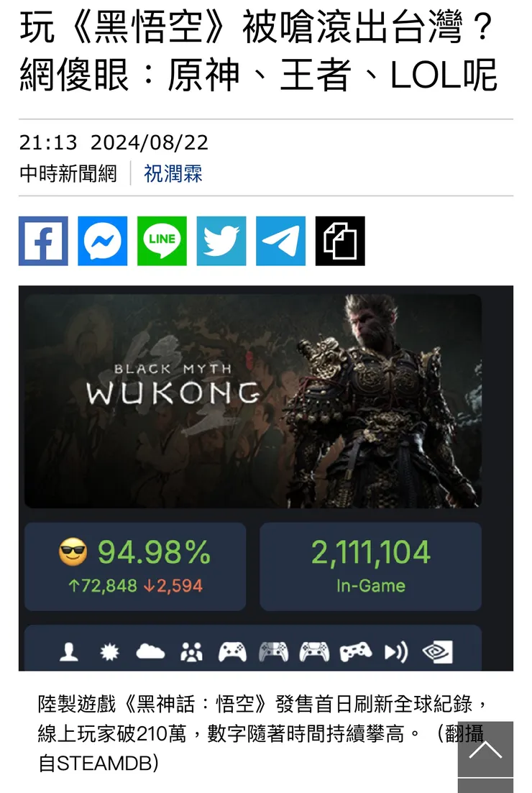Click the single-player person icon

click(69, 652)
